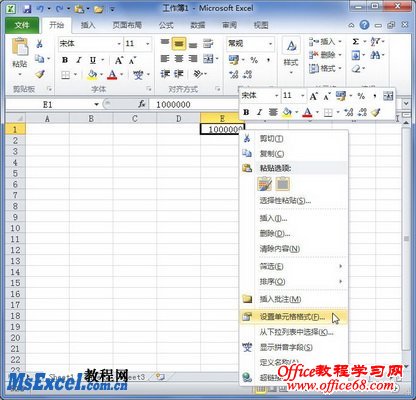Viewport: 416px width, 400px height.
Task: Click 删除 in the ribbon cells group
Action: pyautogui.click(x=322, y=54)
